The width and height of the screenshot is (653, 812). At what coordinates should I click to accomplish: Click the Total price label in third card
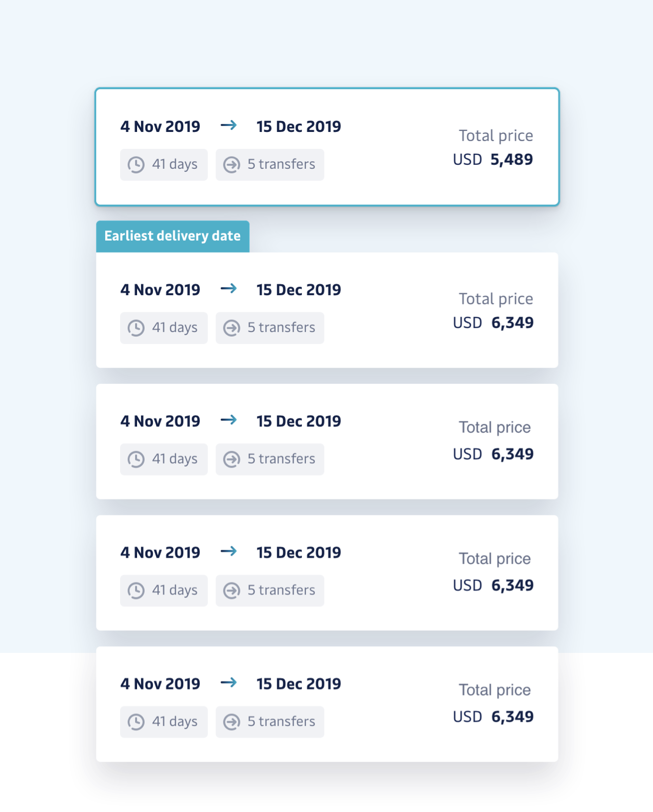point(495,428)
